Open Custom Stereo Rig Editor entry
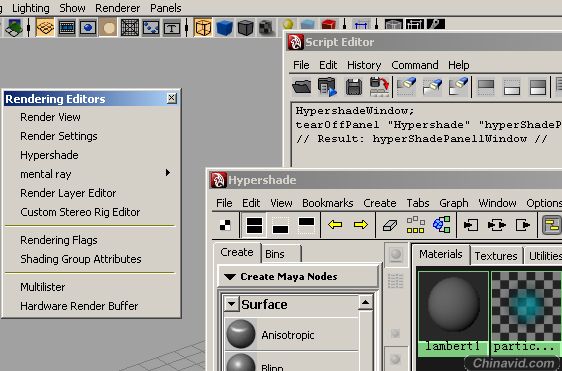Image resolution: width=562 pixels, height=371 pixels. click(92, 212)
